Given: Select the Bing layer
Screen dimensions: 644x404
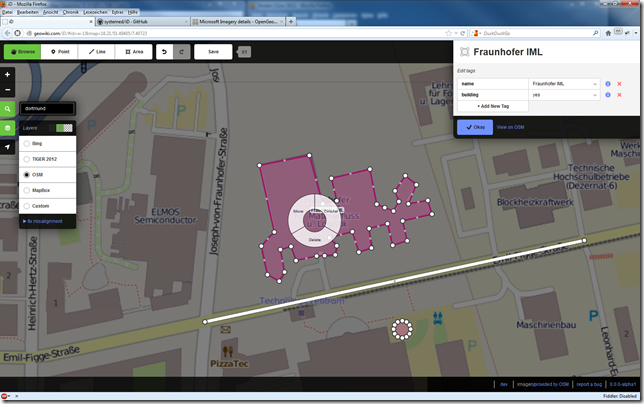Looking at the screenshot, I should point(48,144).
